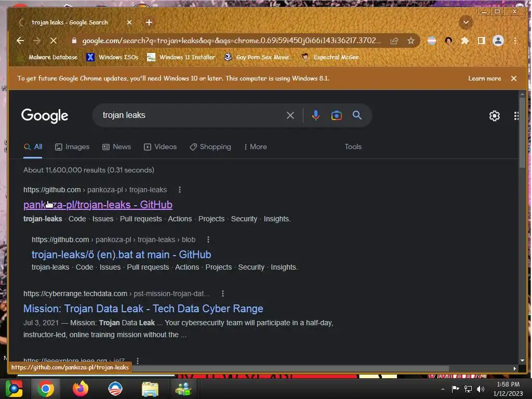This screenshot has height=399, width=532.
Task: Stop loading the page with the X button
Action: tap(54, 41)
